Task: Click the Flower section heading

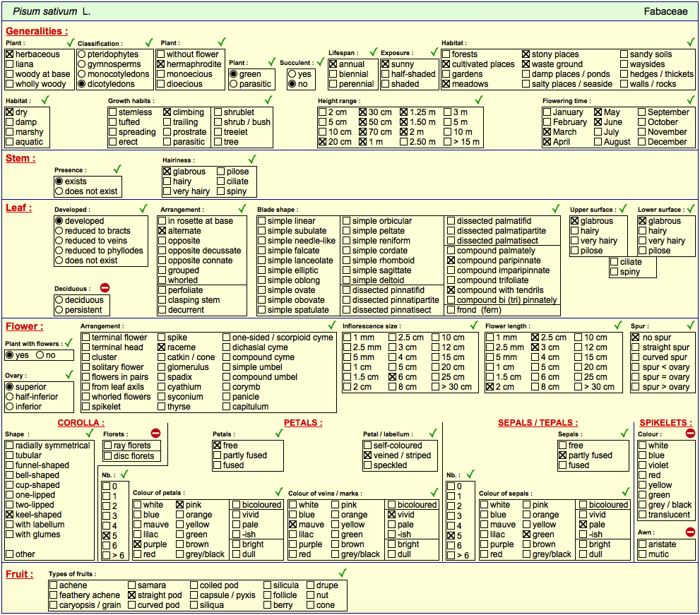Action: [24, 326]
